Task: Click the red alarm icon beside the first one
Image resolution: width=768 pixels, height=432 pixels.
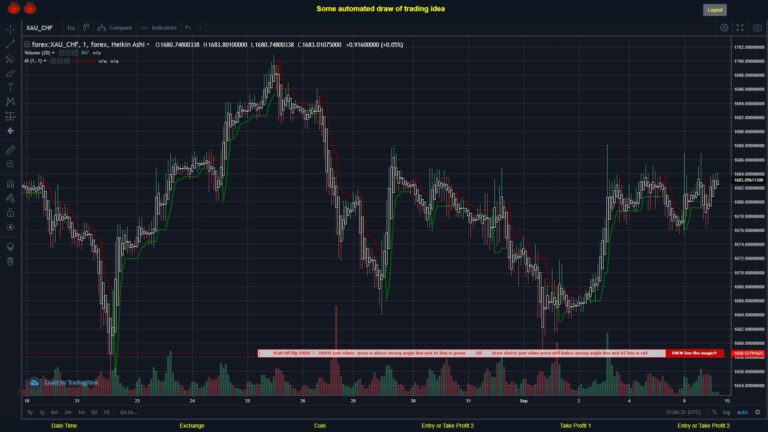Action: pyautogui.click(x=30, y=8)
